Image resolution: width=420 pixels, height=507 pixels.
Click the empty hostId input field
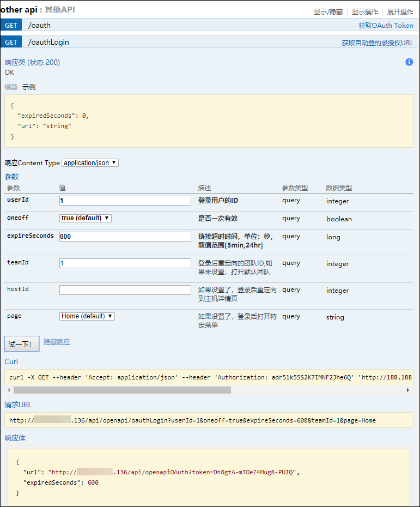point(125,290)
